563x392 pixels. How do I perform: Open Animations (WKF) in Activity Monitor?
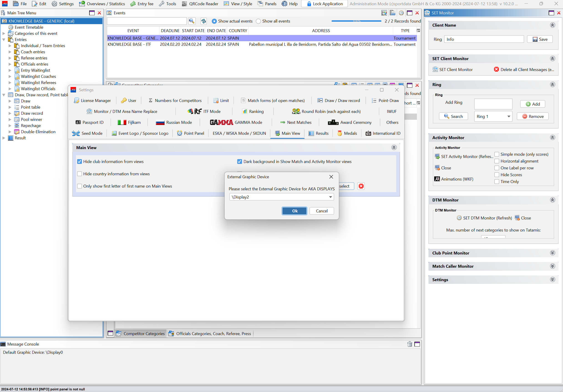click(x=454, y=179)
